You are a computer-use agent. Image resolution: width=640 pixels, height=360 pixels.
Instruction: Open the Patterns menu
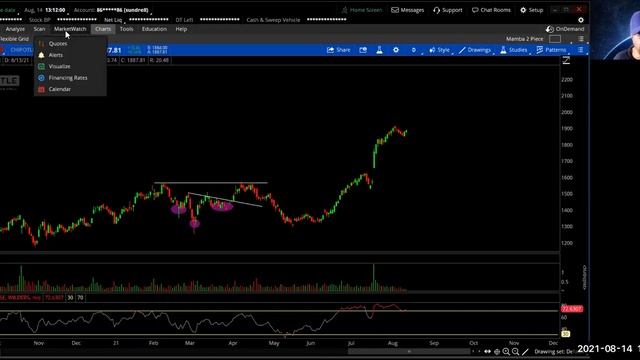click(551, 50)
